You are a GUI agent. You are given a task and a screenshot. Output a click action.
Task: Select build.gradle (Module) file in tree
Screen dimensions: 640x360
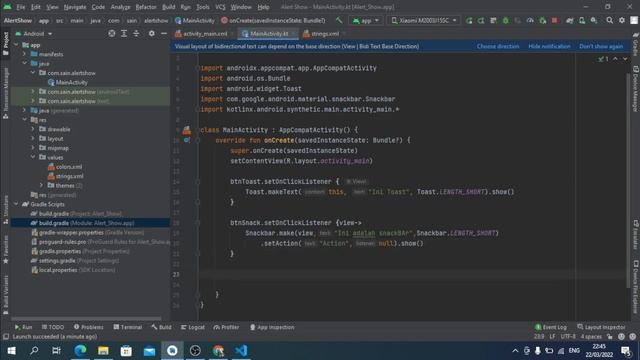pos(90,223)
